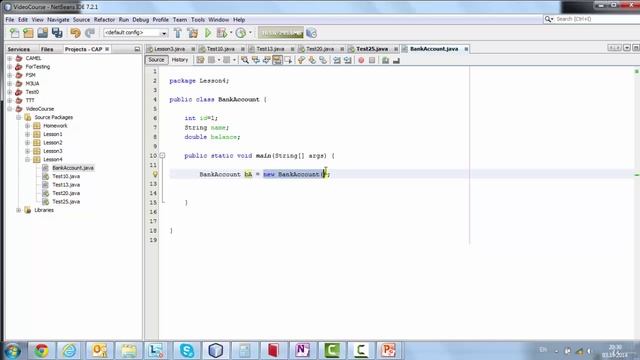
Task: Click the Profile Project clock icon
Action: pos(241,33)
